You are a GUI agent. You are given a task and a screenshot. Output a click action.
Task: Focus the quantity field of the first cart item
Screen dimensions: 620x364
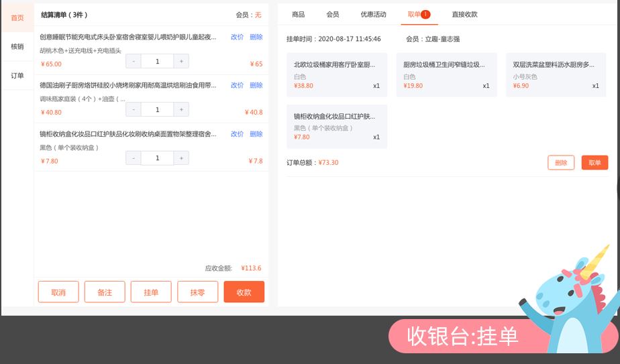tap(157, 61)
